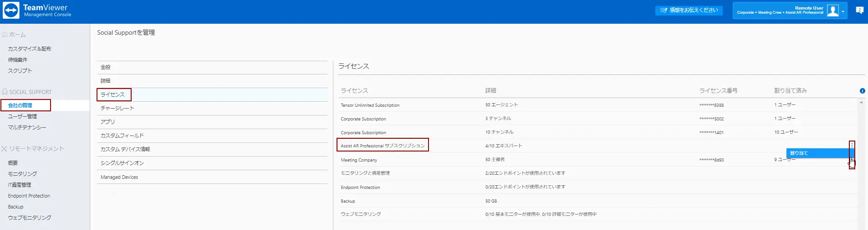Click Assist AR Professional サブスクリプション license
Viewport: 868px width, 230px height.
point(383,146)
